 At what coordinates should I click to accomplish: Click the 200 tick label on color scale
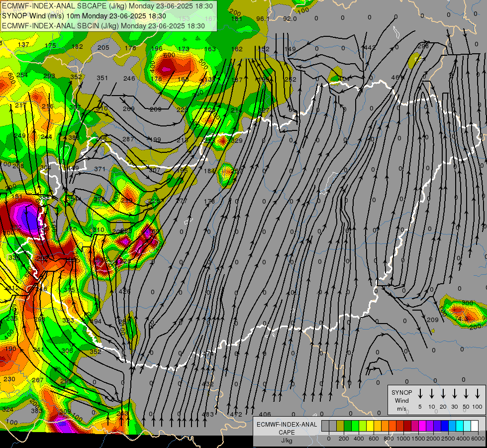tap(344, 439)
